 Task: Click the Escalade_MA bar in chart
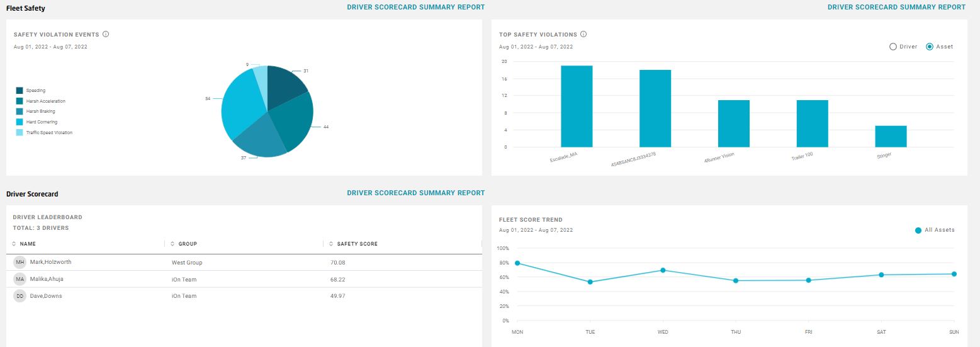tap(577, 106)
